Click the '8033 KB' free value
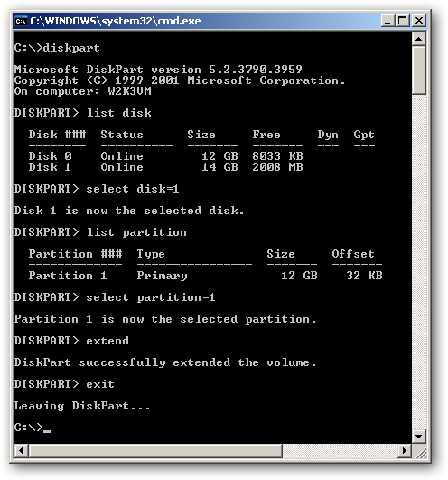This screenshot has height=480, width=448. (277, 156)
